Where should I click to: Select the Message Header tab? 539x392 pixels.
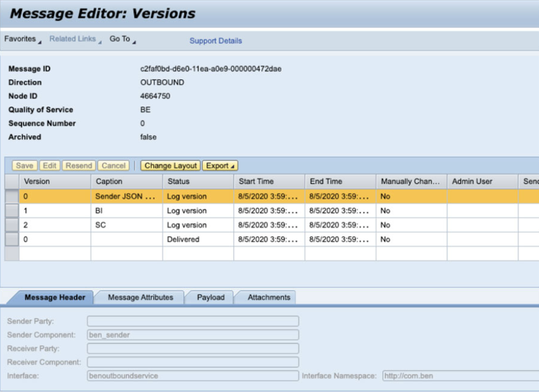55,298
